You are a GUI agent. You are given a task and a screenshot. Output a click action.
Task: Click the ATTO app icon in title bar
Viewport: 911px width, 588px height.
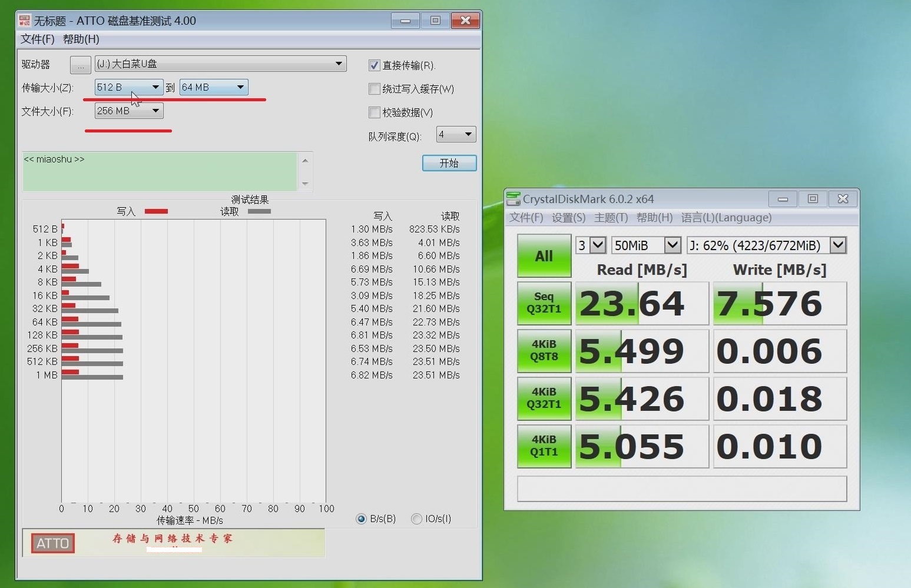coord(24,21)
